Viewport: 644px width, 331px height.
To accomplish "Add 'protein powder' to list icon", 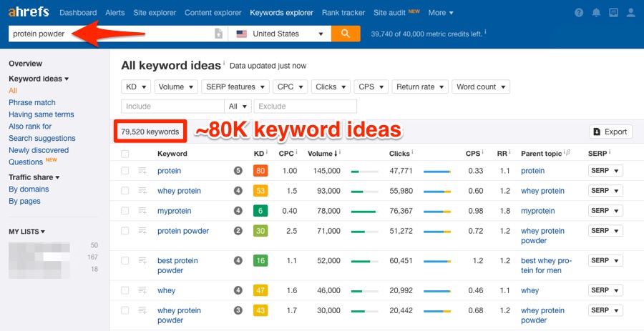I will [142, 231].
